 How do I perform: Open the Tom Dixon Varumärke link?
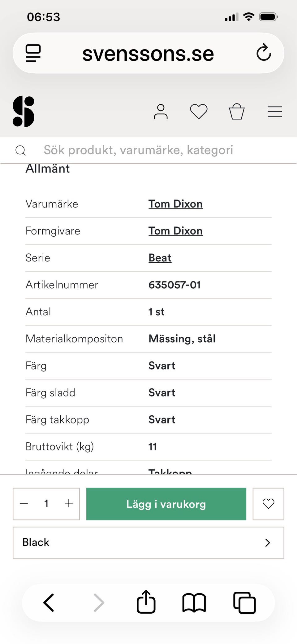point(175,204)
